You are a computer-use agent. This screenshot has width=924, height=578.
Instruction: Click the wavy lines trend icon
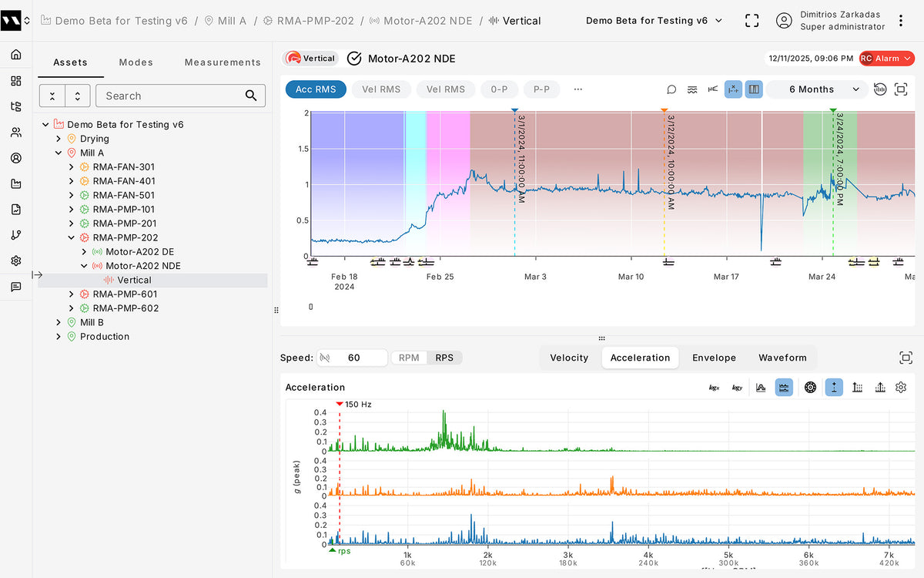point(692,89)
